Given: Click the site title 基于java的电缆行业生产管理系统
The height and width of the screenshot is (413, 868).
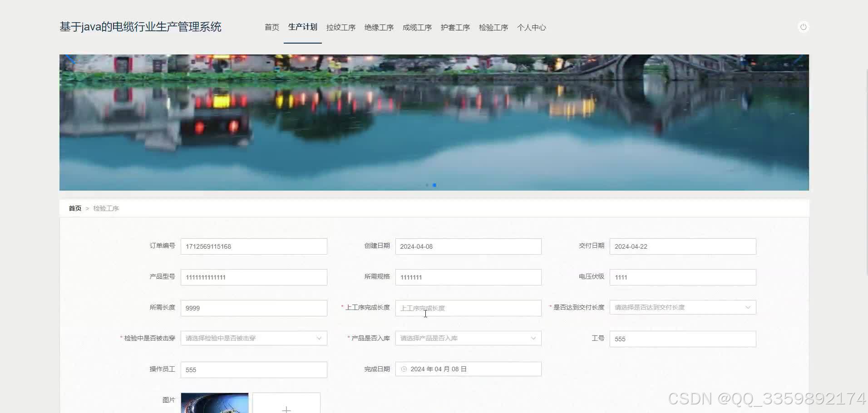Looking at the screenshot, I should click(140, 27).
